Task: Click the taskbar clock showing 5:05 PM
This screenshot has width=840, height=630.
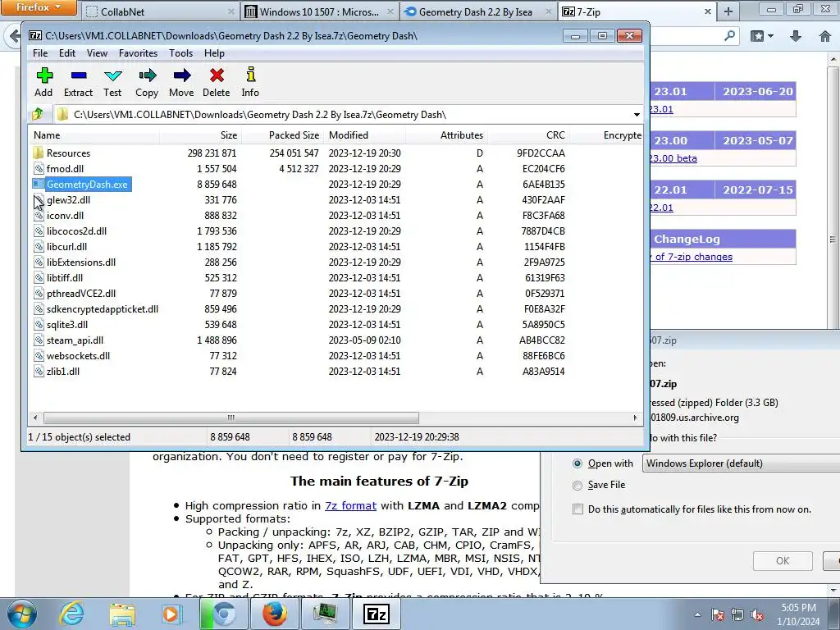Action: coord(798,614)
